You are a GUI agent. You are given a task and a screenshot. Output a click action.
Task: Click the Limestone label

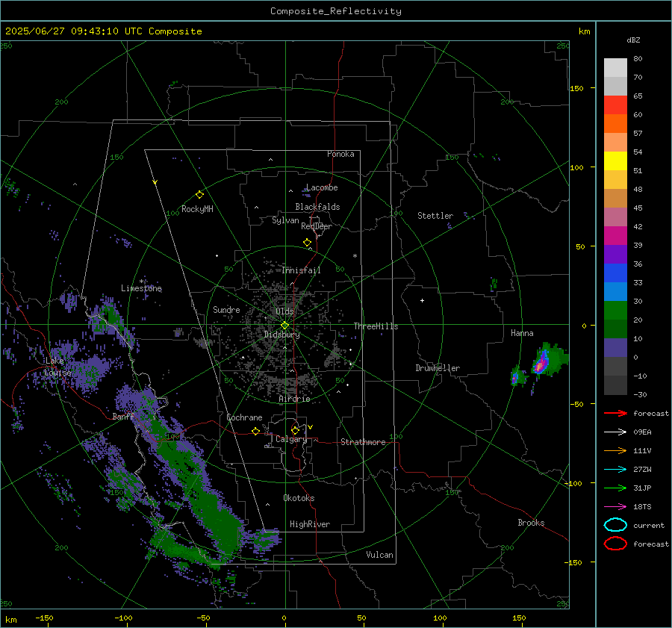141,288
